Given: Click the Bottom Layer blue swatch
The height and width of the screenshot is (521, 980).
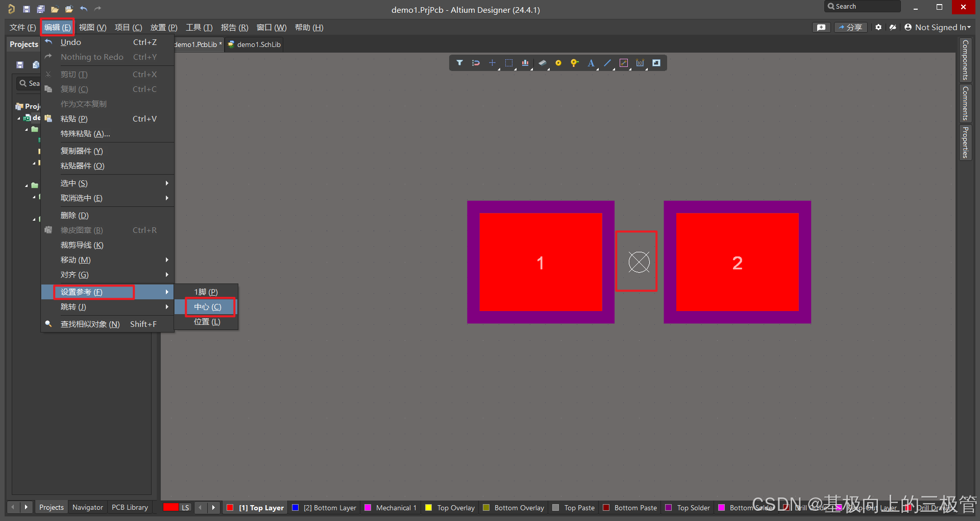Looking at the screenshot, I should [x=295, y=507].
